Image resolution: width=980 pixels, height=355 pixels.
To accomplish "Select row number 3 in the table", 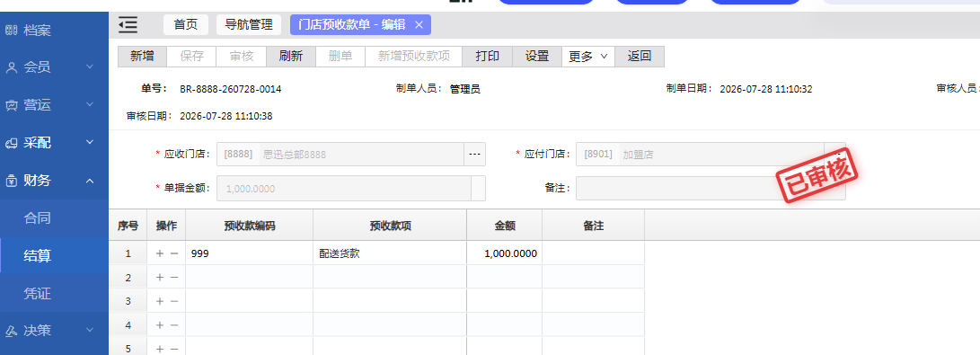I will pos(128,301).
